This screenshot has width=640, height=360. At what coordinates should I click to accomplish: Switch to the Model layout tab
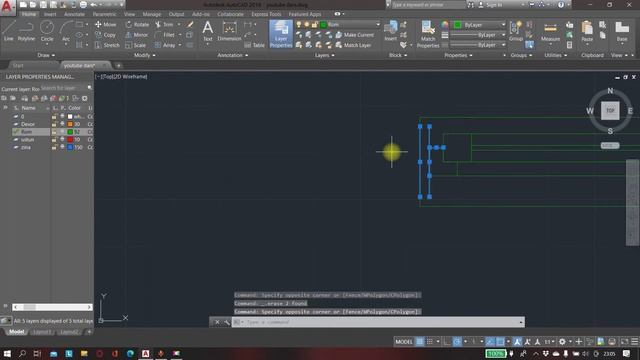coord(16,332)
